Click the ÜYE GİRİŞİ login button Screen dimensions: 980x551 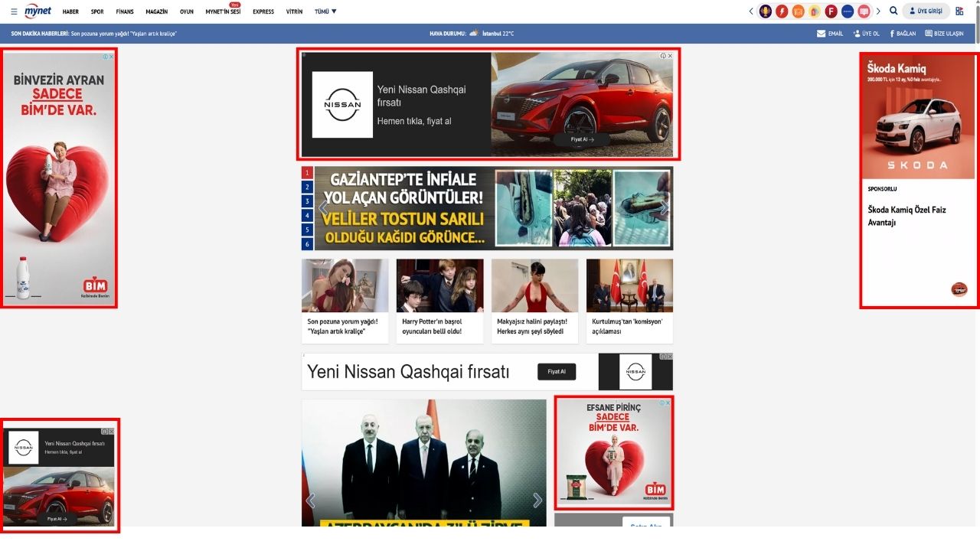click(x=926, y=11)
